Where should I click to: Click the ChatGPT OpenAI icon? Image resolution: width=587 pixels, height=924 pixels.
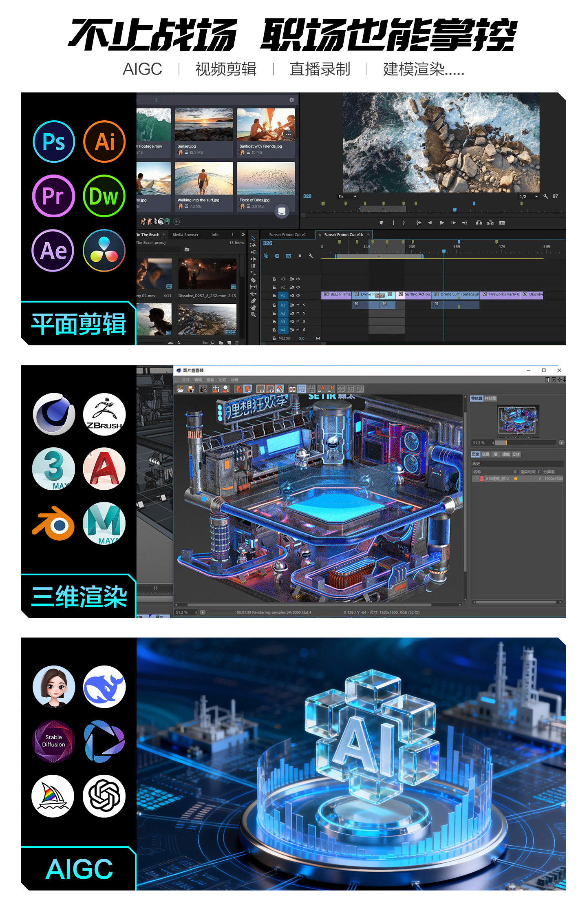[x=104, y=796]
